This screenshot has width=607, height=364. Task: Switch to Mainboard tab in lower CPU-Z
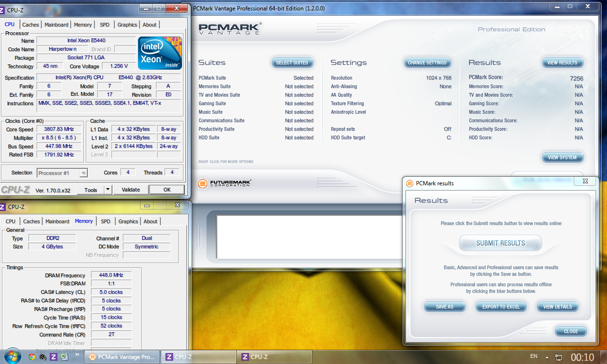point(57,221)
